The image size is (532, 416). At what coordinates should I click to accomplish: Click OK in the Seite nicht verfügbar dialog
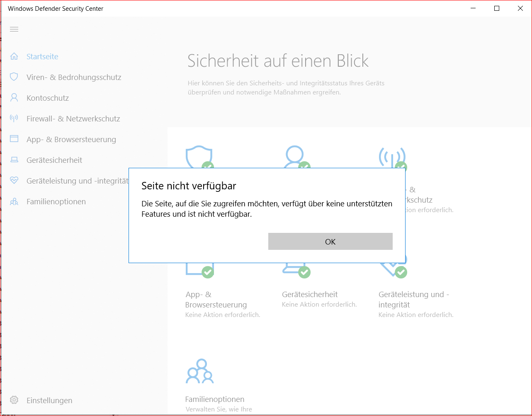point(330,241)
